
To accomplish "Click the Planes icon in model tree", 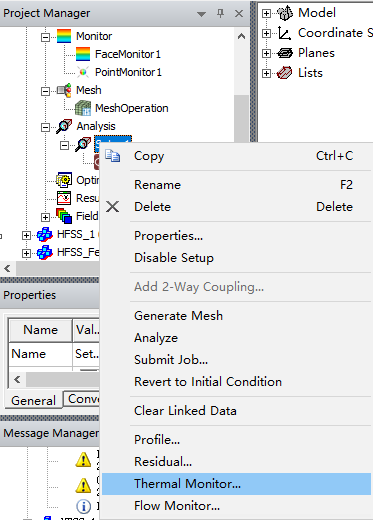I will (x=285, y=53).
